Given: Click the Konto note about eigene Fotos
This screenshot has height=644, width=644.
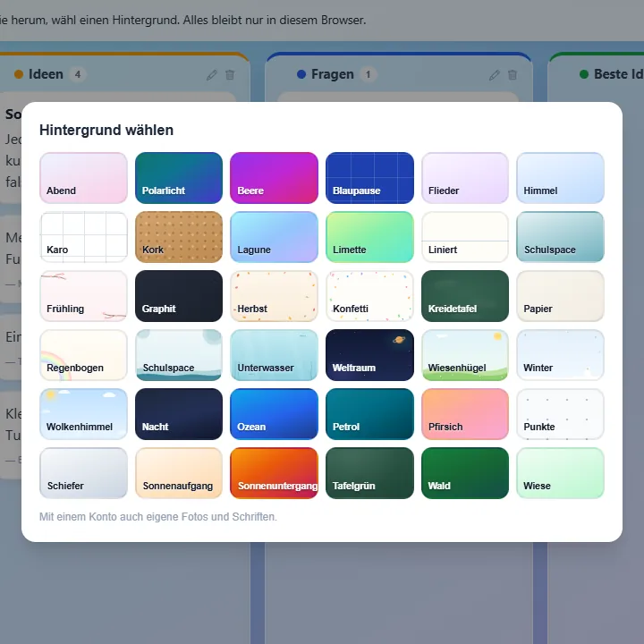Looking at the screenshot, I should pyautogui.click(x=158, y=517).
